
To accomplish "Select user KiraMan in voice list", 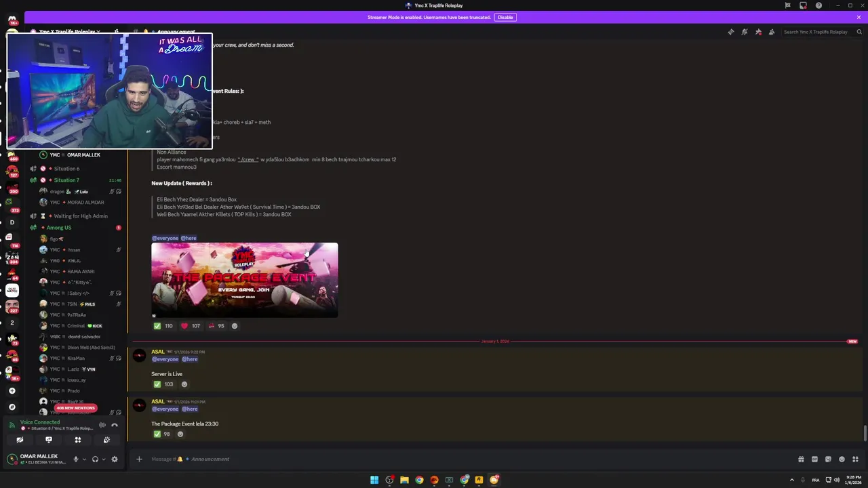I will point(76,358).
